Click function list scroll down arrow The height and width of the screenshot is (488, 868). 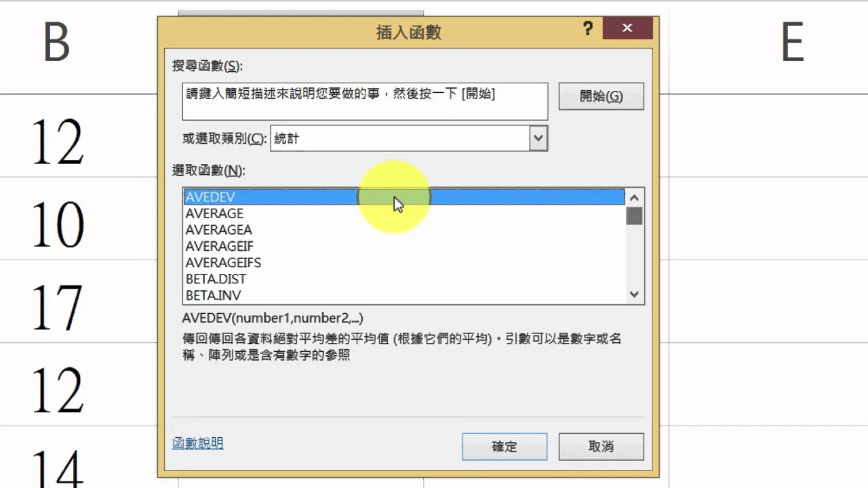coord(634,294)
